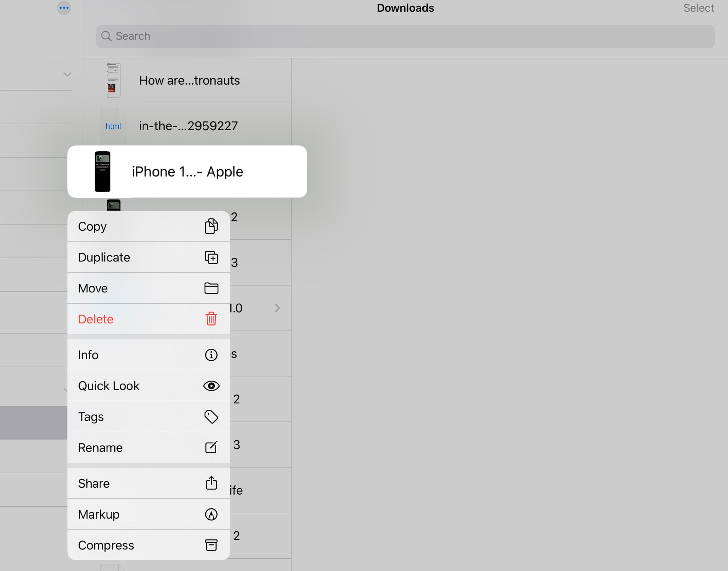Click the Duplicate icon in context menu

coord(211,257)
